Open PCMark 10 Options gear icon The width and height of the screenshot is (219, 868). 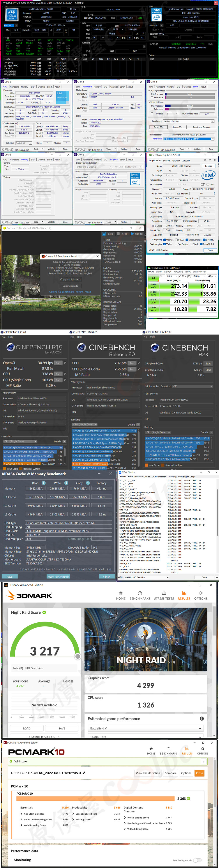[x=203, y=748]
